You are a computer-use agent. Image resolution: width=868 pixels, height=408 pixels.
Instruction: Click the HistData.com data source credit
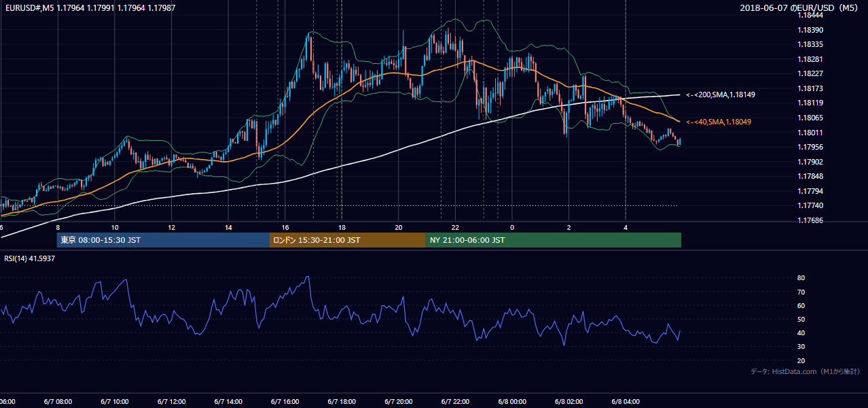point(806,371)
